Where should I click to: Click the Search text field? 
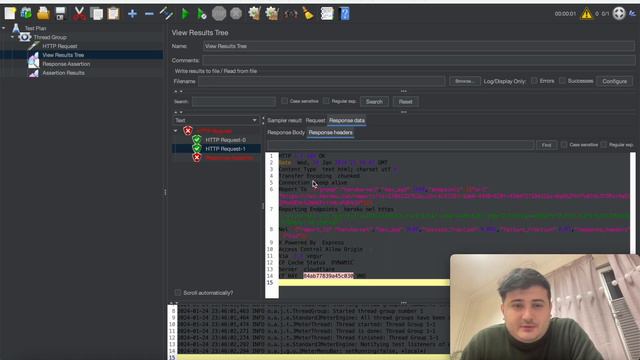[234, 102]
